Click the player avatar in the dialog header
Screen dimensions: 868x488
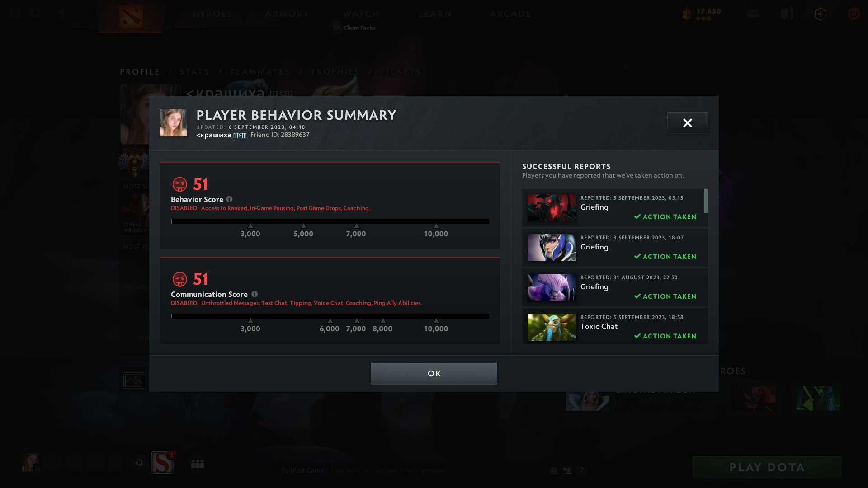(x=174, y=123)
